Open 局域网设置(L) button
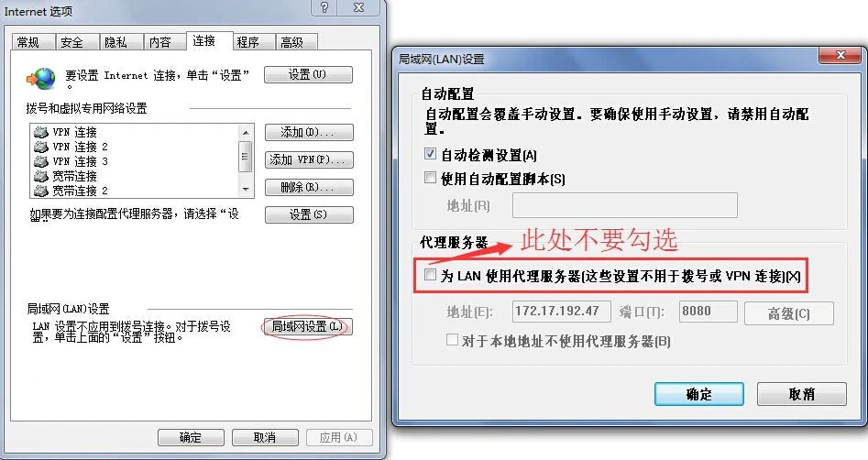The width and height of the screenshot is (868, 460). (306, 326)
